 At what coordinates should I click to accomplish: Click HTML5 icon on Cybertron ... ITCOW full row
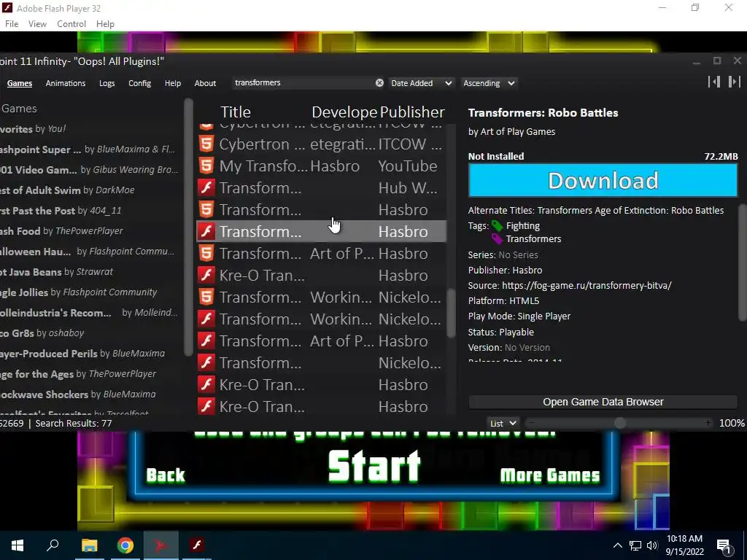coord(206,144)
